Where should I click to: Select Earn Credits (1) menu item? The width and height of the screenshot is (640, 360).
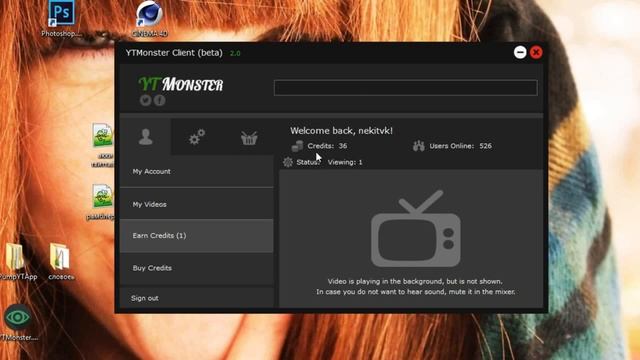click(x=197, y=236)
